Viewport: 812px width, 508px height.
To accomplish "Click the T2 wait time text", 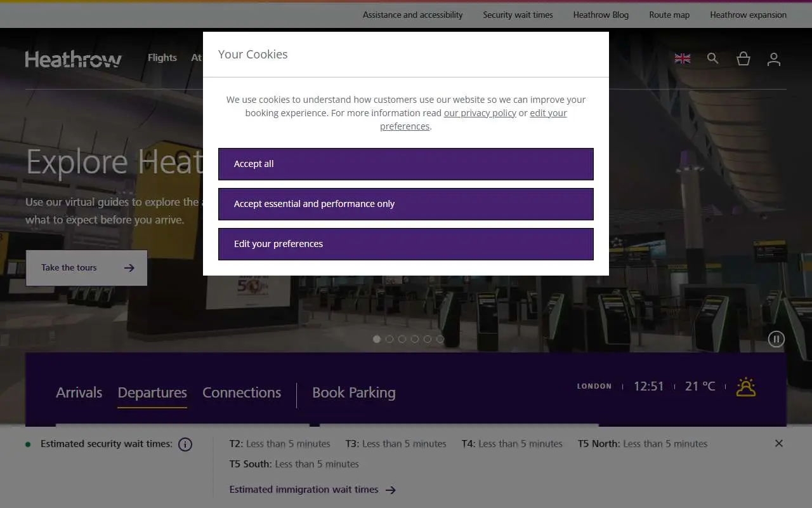I will (x=280, y=444).
